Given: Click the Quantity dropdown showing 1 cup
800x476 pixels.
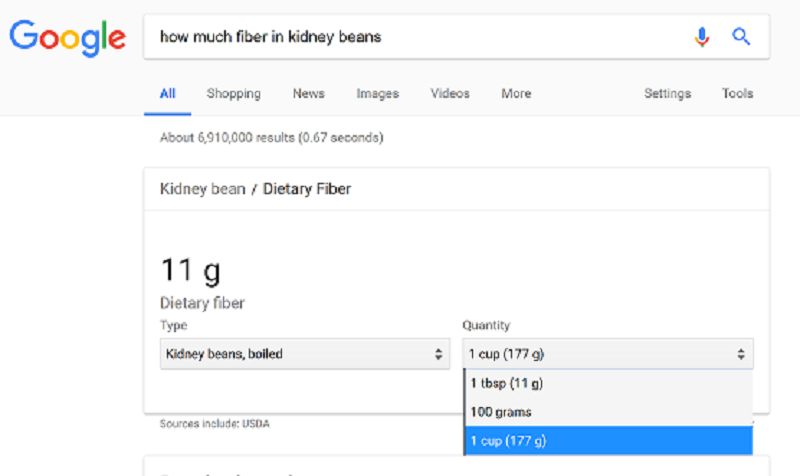Looking at the screenshot, I should [608, 354].
